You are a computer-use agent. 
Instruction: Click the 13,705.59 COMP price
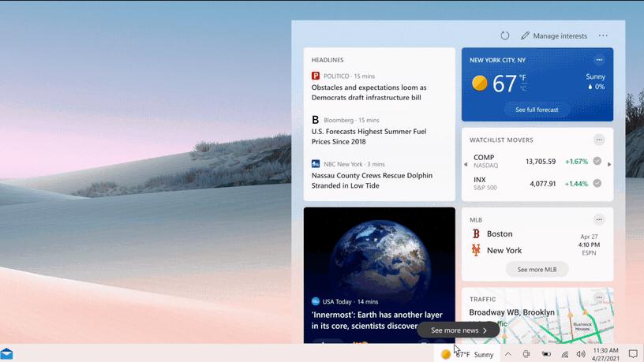tap(541, 162)
